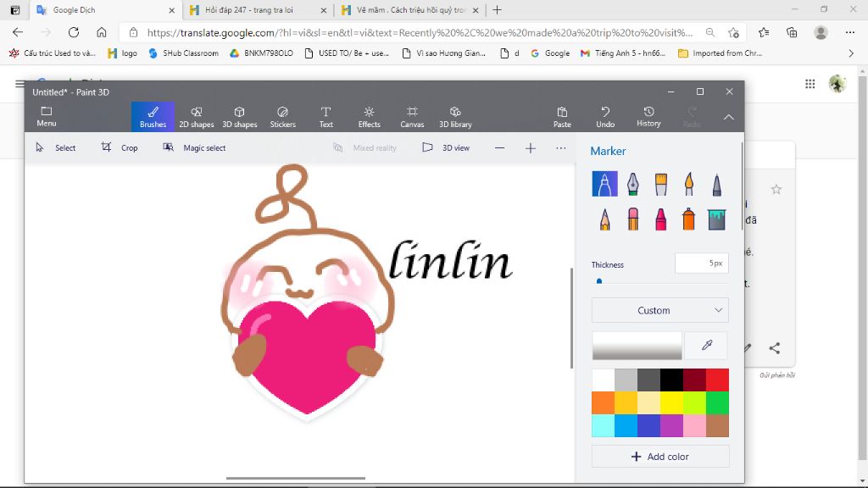Share the translation in Google Translate
The image size is (868, 488).
pyautogui.click(x=775, y=348)
